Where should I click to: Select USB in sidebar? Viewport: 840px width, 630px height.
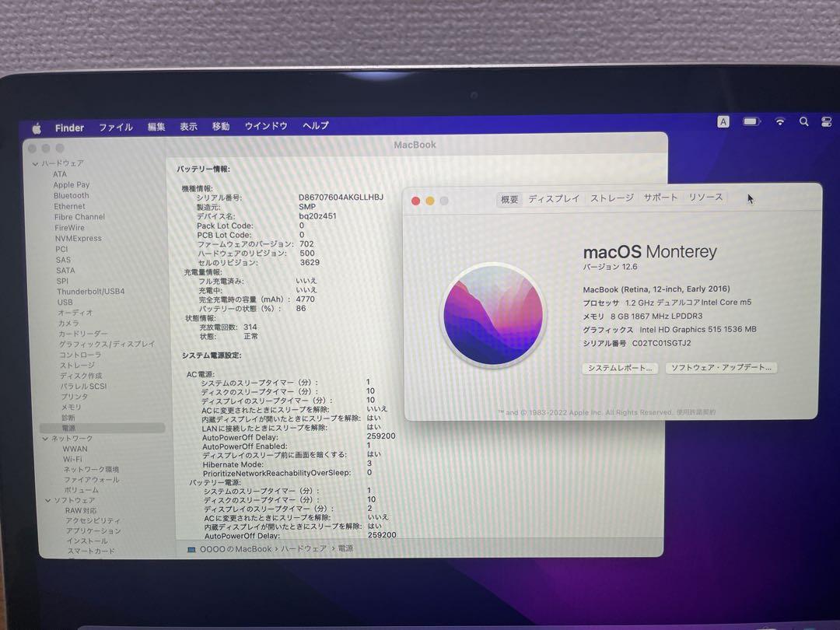tap(65, 302)
